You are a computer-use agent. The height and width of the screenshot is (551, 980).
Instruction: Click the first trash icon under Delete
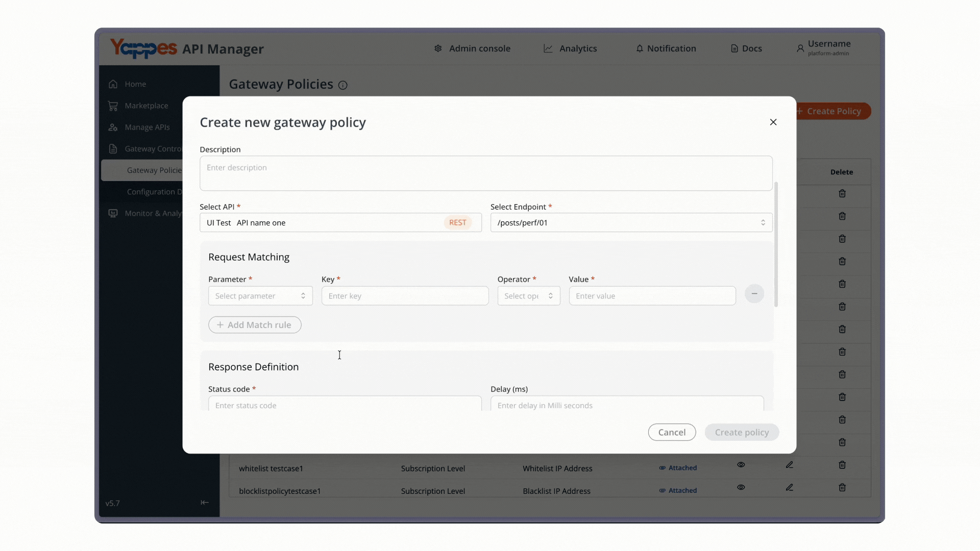pos(842,193)
